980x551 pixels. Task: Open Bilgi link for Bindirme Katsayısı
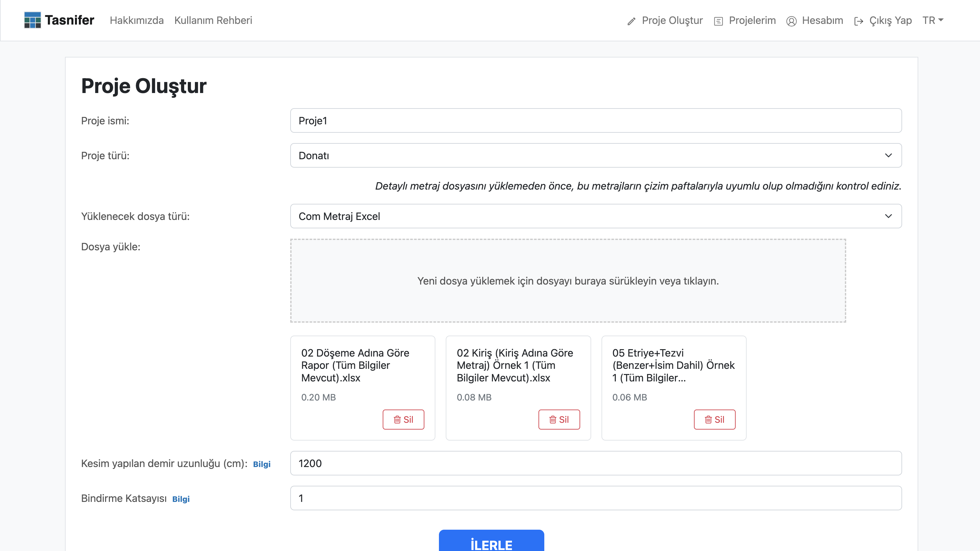click(181, 499)
